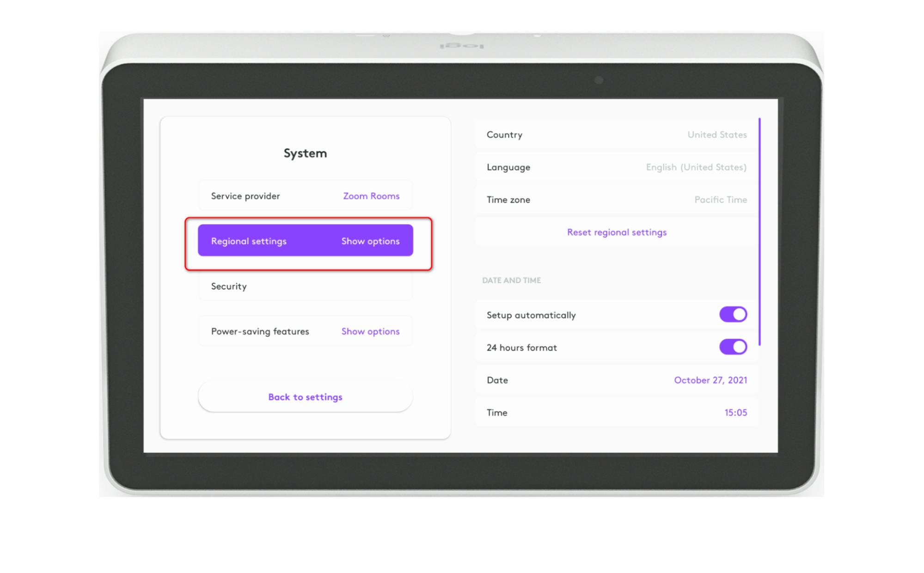Open the Time zone setting
Image resolution: width=924 pixels, height=573 pixels.
pos(508,200)
